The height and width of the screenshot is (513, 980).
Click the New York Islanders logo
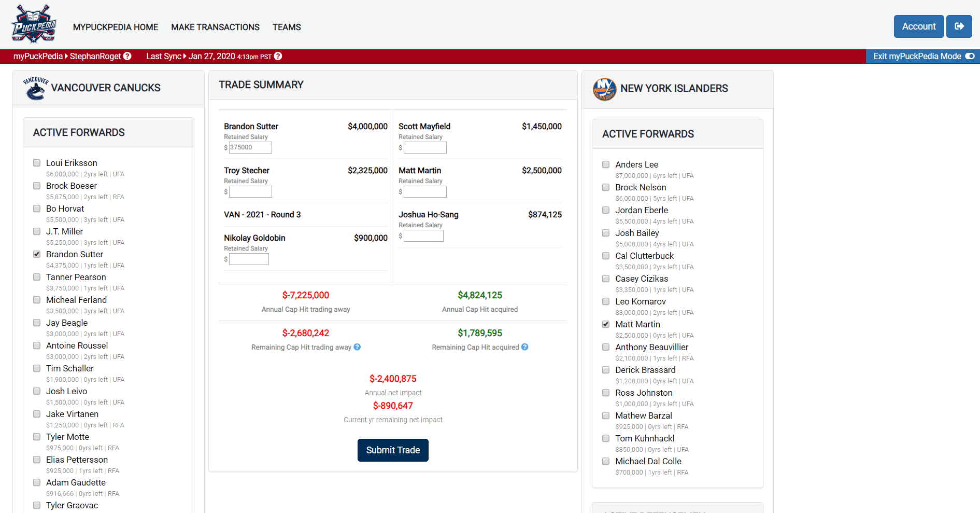604,89
